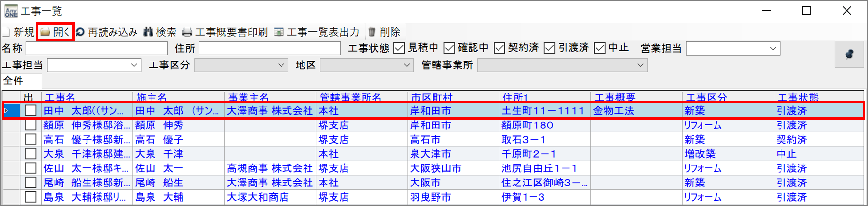
Task: Export with 工事一覧表出力 icon
Action: pyautogui.click(x=279, y=32)
